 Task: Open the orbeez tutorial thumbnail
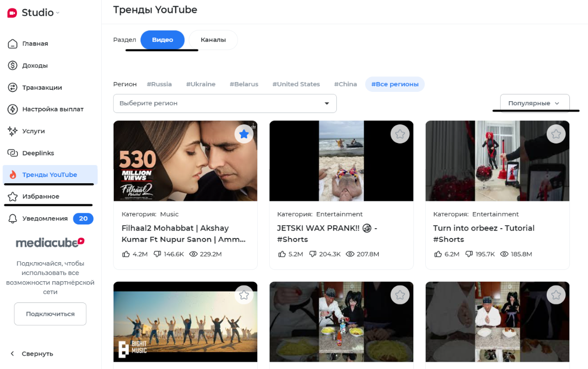[x=497, y=161]
